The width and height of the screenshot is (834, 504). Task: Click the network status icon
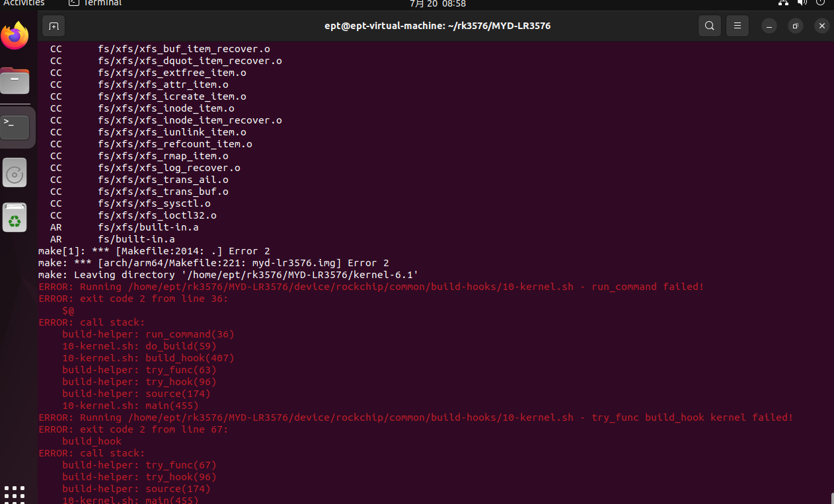(x=783, y=3)
